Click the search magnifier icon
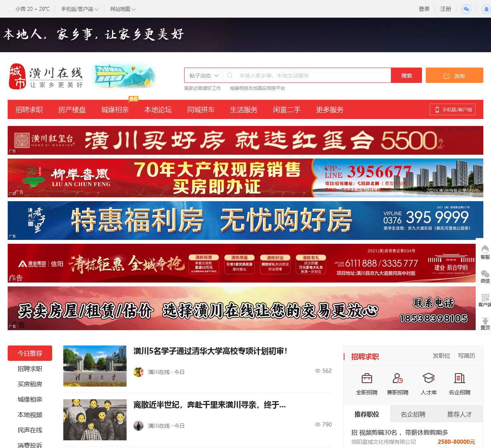Image resolution: width=491 pixels, height=448 pixels. [230, 76]
